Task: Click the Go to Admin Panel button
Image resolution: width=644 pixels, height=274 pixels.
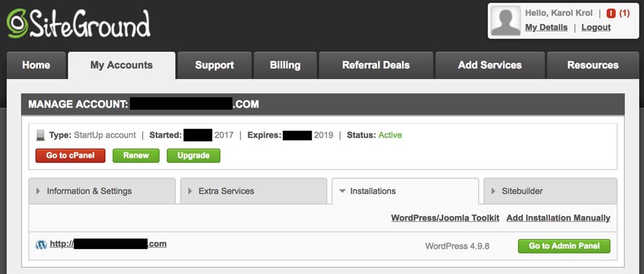Action: coord(564,246)
